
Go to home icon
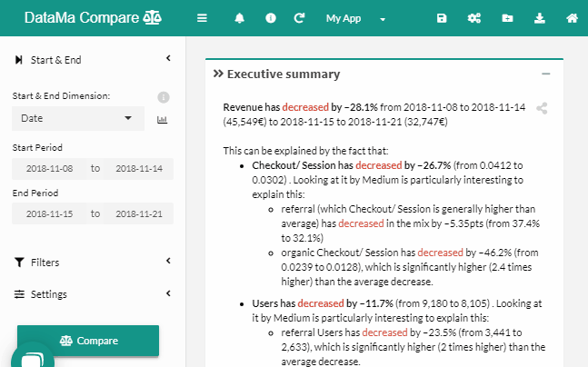pos(573,18)
